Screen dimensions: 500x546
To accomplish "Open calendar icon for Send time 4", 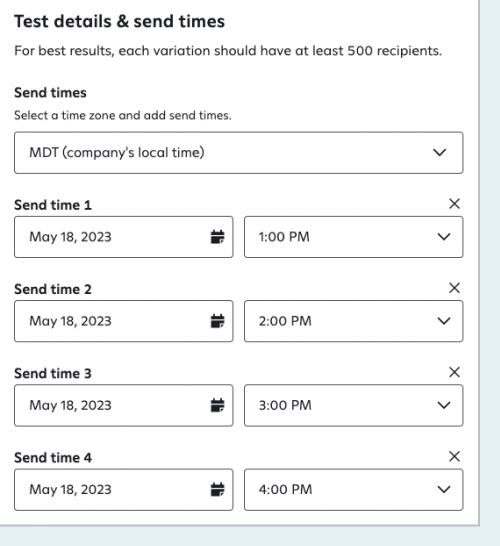I will 218,490.
